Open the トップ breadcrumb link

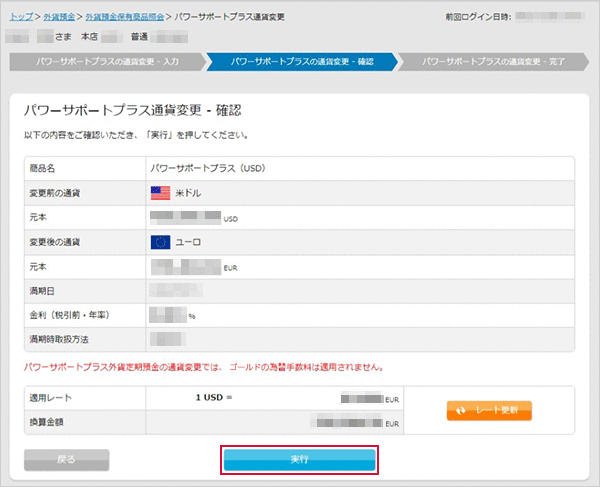(22, 17)
